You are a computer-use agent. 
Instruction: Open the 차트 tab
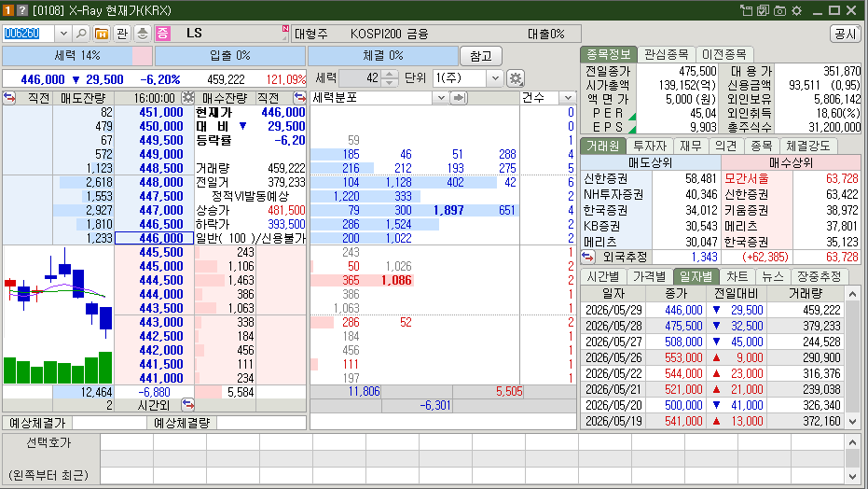point(737,276)
